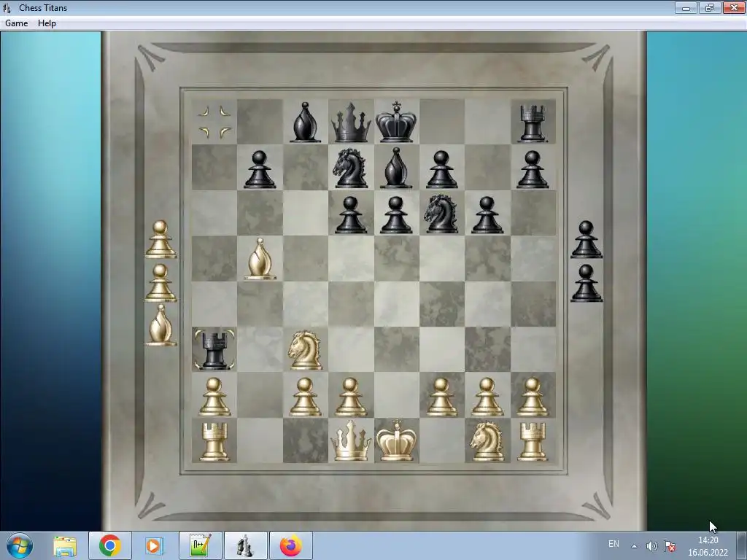Show hidden system tray icons
The width and height of the screenshot is (747, 560).
[x=634, y=546]
